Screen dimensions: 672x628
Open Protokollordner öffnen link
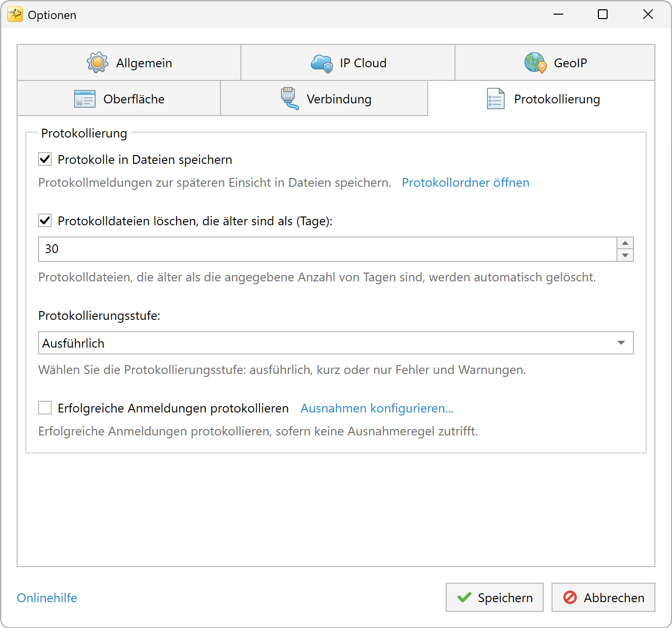pos(465,182)
